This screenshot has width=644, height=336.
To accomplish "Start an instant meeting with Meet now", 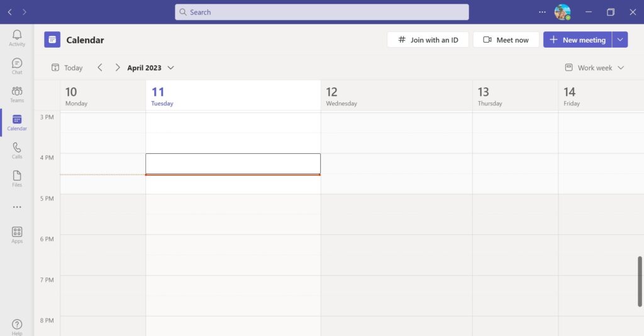I will [x=506, y=40].
